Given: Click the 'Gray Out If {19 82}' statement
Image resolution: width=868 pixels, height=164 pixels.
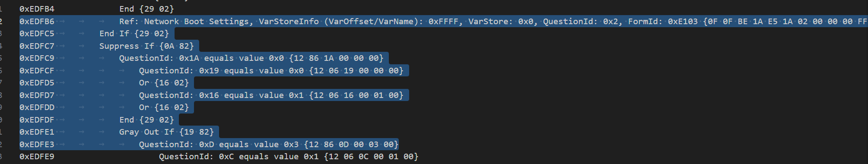Looking at the screenshot, I should (166, 132).
